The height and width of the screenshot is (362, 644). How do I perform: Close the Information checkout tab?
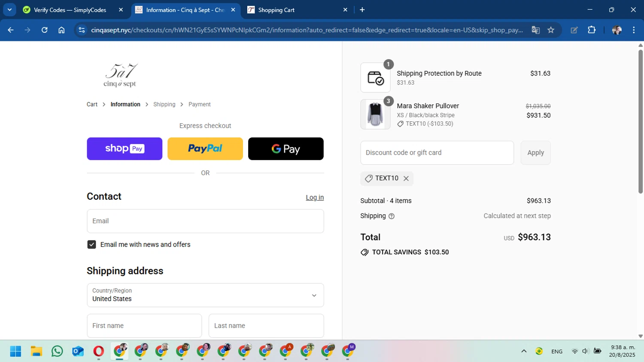[233, 9]
